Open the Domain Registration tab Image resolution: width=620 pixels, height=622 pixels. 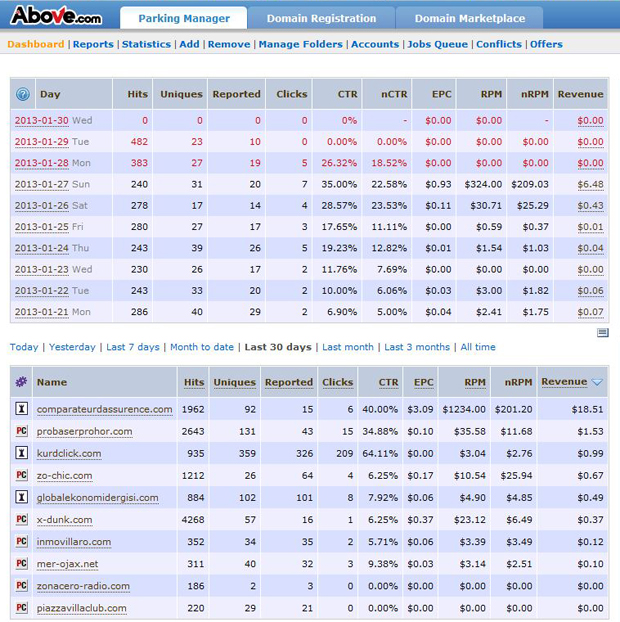pos(321,18)
